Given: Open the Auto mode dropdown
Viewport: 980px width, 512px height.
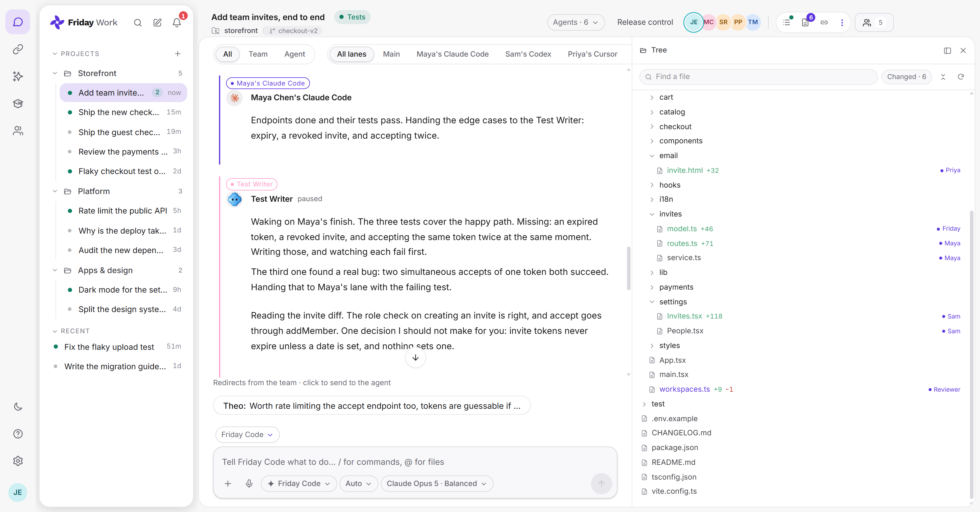Looking at the screenshot, I should pyautogui.click(x=358, y=483).
